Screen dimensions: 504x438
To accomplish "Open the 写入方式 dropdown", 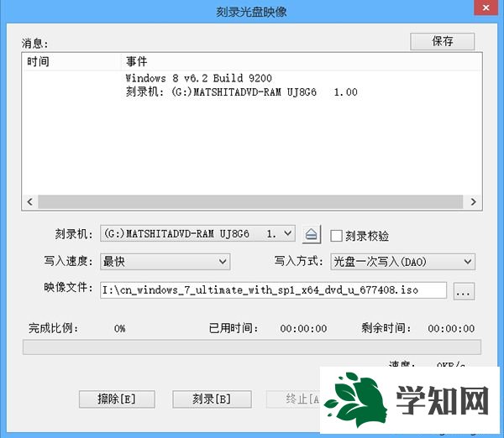I will pyautogui.click(x=402, y=262).
